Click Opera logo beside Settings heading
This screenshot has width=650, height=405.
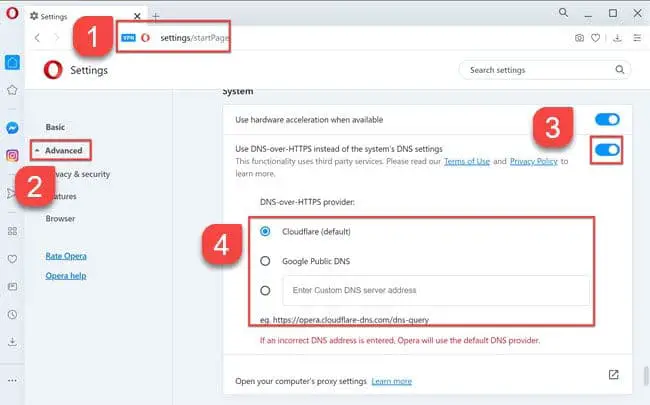[x=53, y=70]
